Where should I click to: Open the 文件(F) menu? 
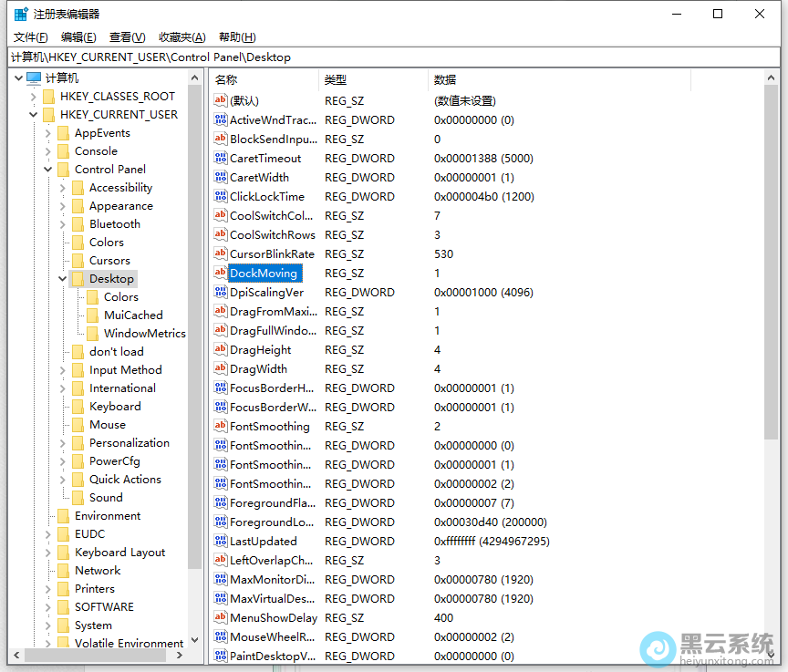pyautogui.click(x=30, y=37)
